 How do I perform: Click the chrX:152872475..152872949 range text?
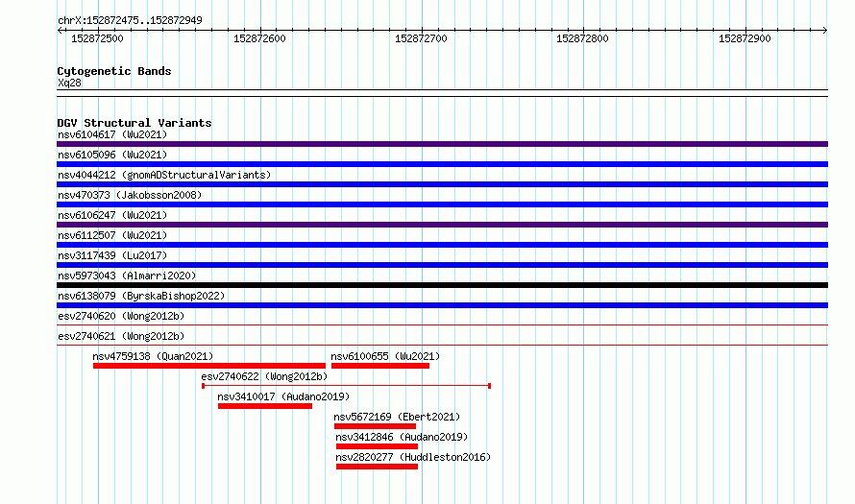point(130,20)
